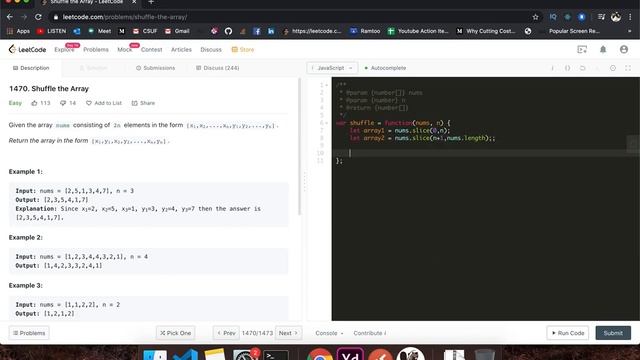Reload the page
The width and height of the screenshot is (640, 360).
coord(38,17)
